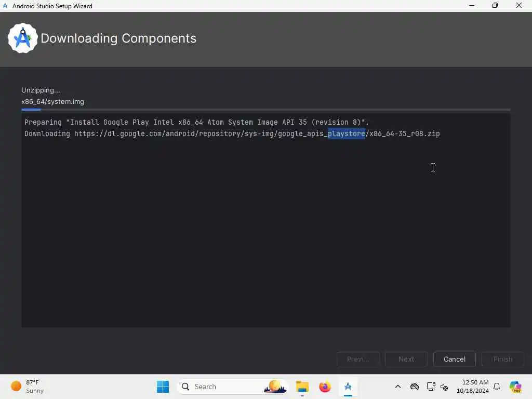Image resolution: width=532 pixels, height=399 pixels.
Task: Click the 'x86_64/system.img' file label
Action: pos(52,101)
